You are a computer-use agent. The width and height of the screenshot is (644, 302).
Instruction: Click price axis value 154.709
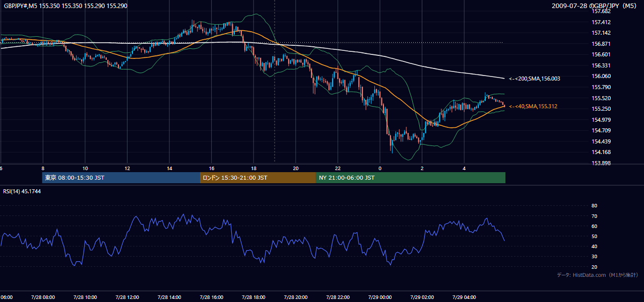pos(602,130)
